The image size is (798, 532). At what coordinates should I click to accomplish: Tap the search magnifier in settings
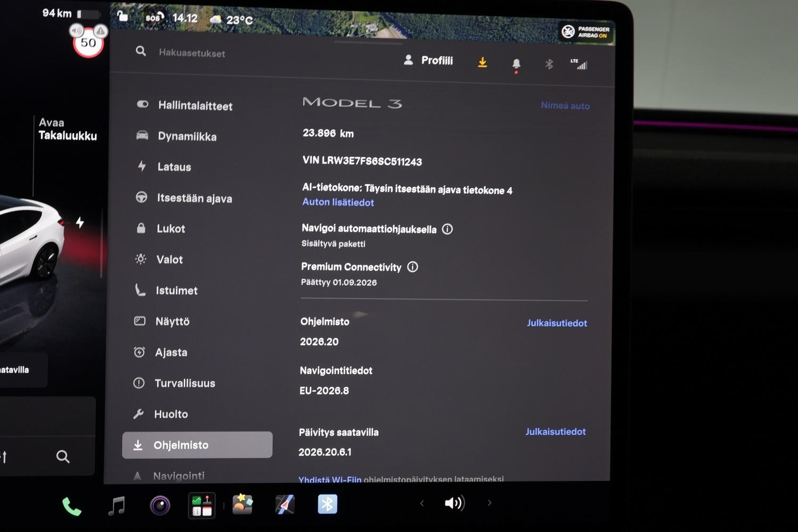[140, 51]
